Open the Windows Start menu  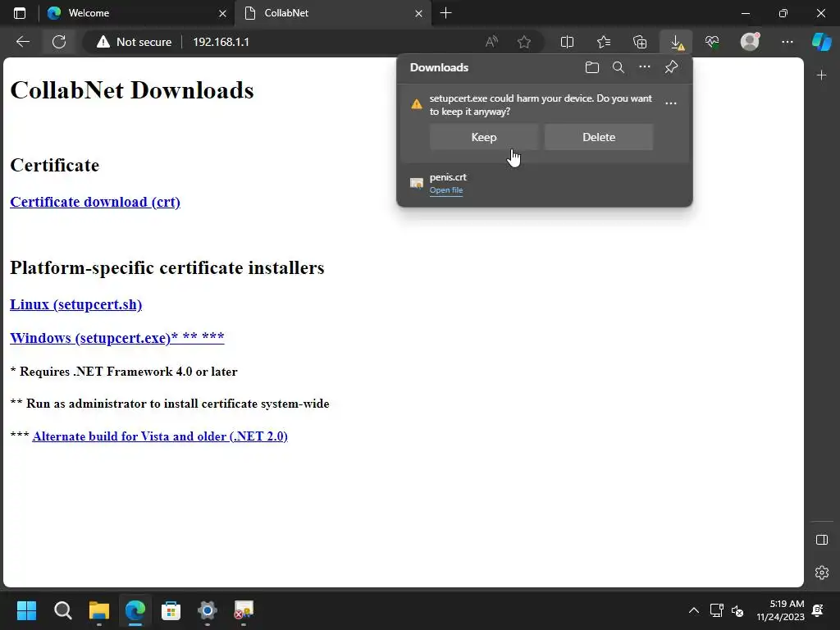26,610
